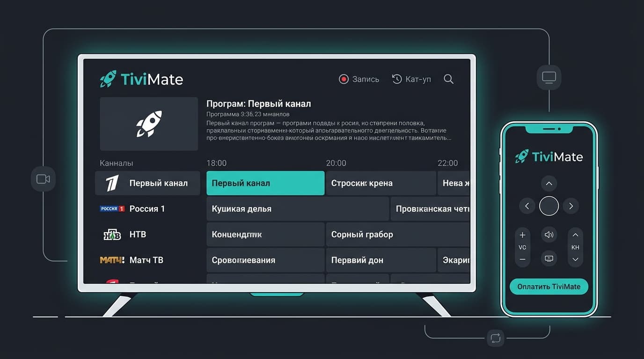Click the sync arrows icon below
This screenshot has height=359, width=644.
496,337
